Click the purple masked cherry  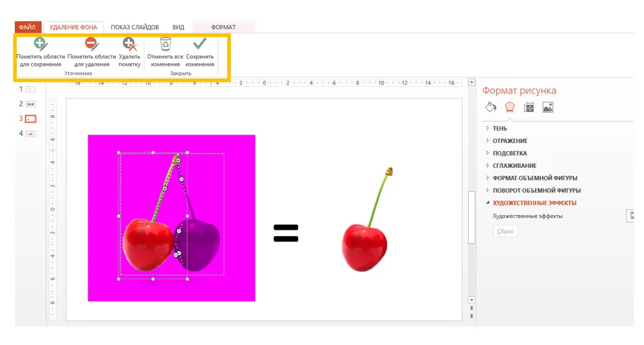coord(198,245)
